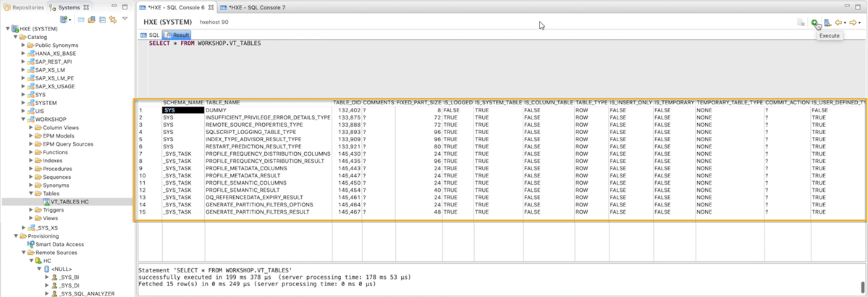Maximize the Systems panel
Screen dimensions: 868x297
(125, 7)
